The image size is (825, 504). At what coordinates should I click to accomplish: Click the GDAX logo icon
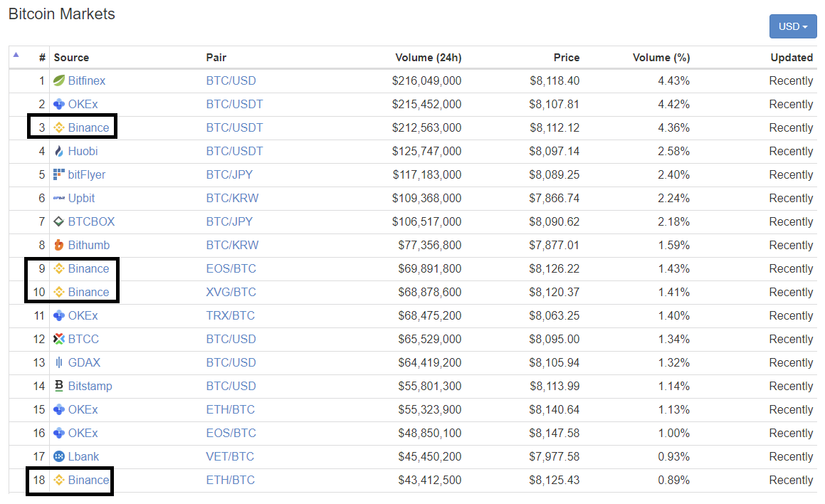coord(59,362)
